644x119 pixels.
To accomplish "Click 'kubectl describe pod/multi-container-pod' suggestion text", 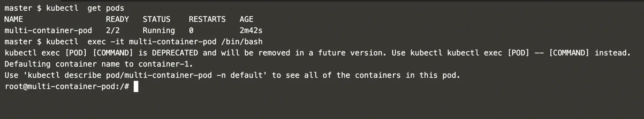I will (120, 75).
